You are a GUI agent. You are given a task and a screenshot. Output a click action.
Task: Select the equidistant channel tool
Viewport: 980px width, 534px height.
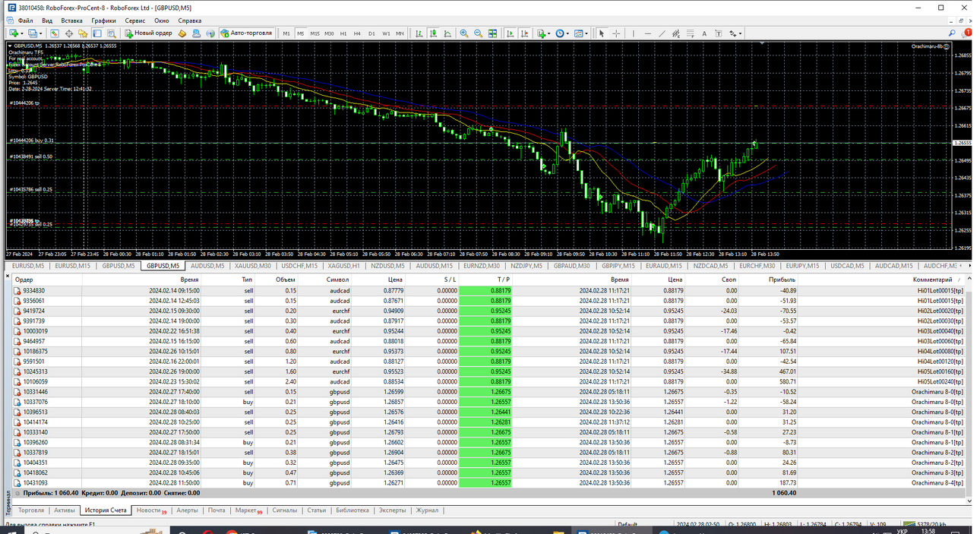tap(676, 33)
